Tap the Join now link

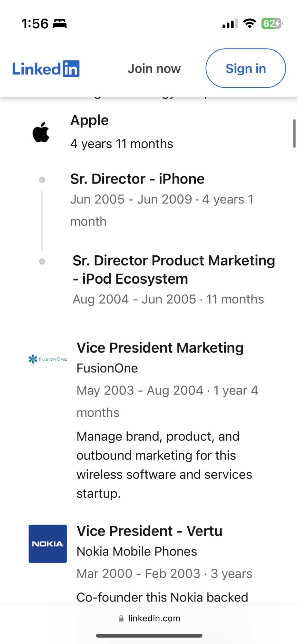154,69
